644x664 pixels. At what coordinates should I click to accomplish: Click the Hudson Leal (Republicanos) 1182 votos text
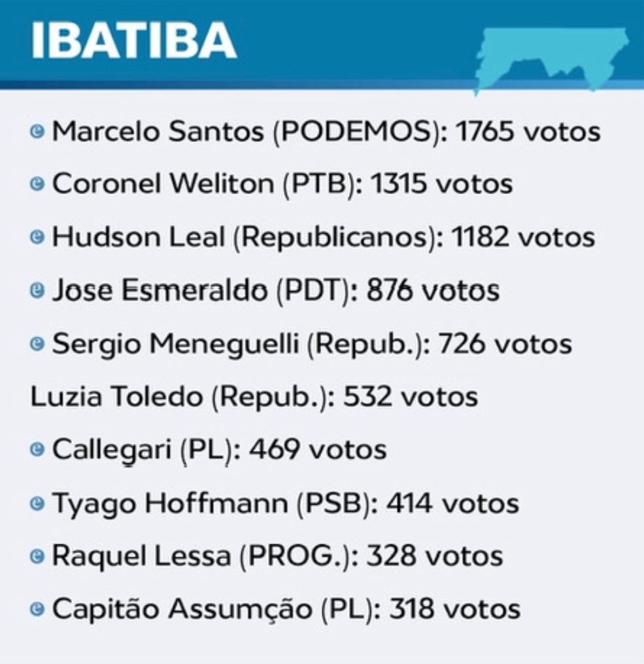tap(323, 238)
